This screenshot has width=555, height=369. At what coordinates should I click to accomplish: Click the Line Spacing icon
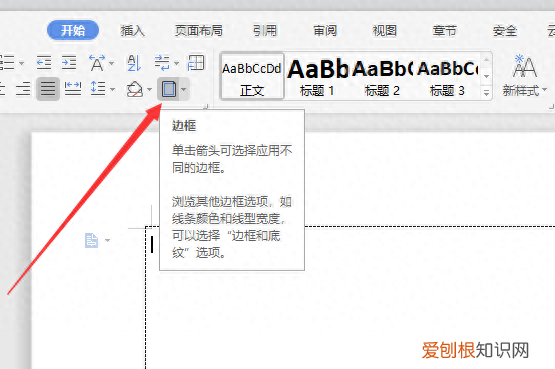(x=98, y=89)
